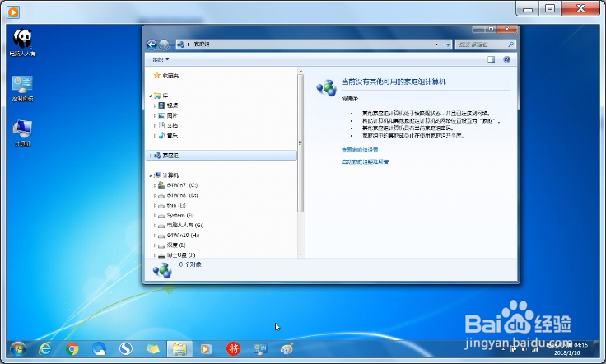Open the 查看家庭组设置 link
This screenshot has width=606, height=364.
[360, 150]
